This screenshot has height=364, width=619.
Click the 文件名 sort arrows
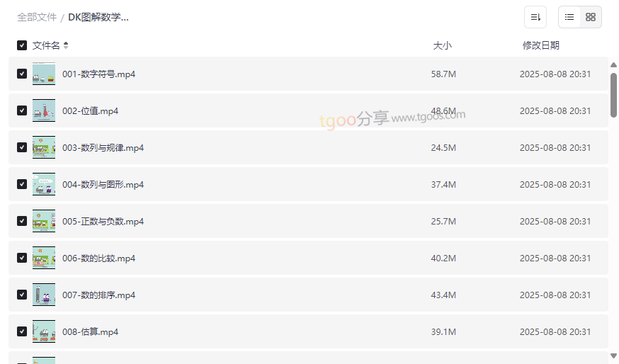[66, 45]
